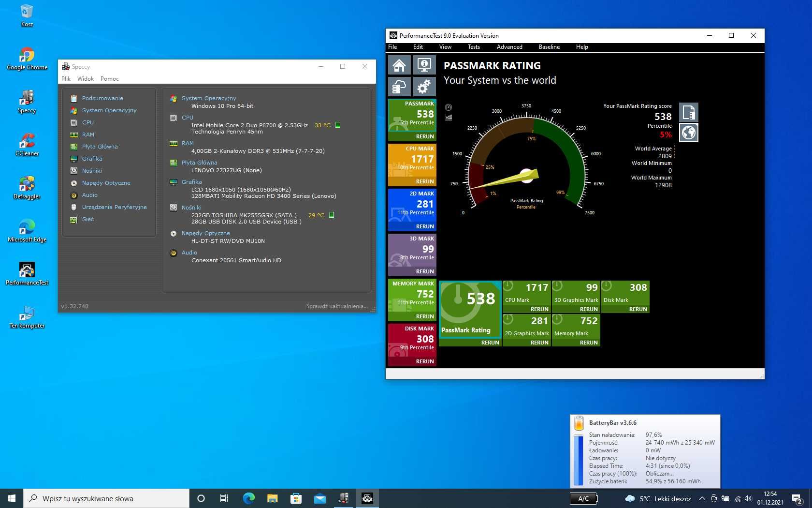The image size is (812, 508).
Task: Open the Plik menu in Speccy
Action: coord(66,79)
